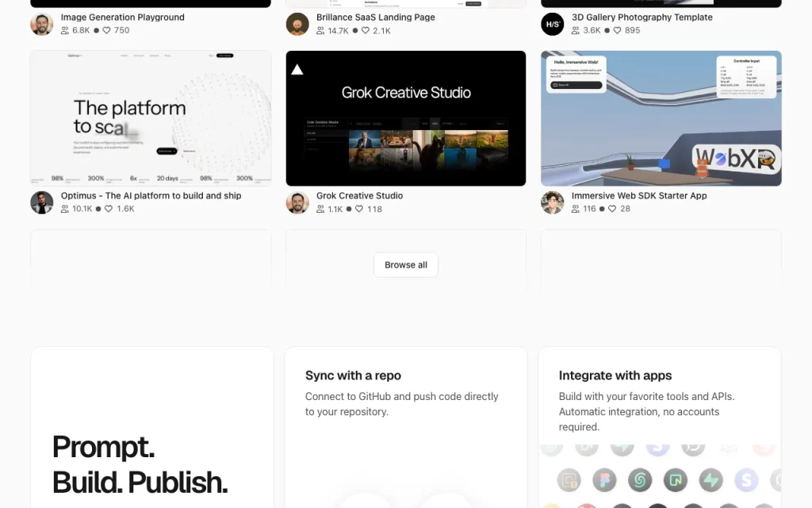Open the Optimus platform preview thumbnail
Viewport: 812px width, 508px height.
(151, 118)
